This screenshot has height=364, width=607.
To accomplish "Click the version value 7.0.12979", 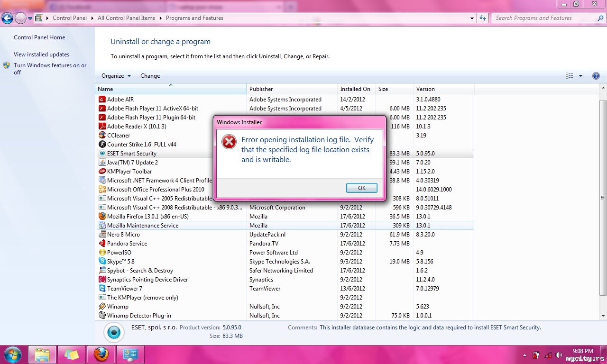I will tap(427, 289).
